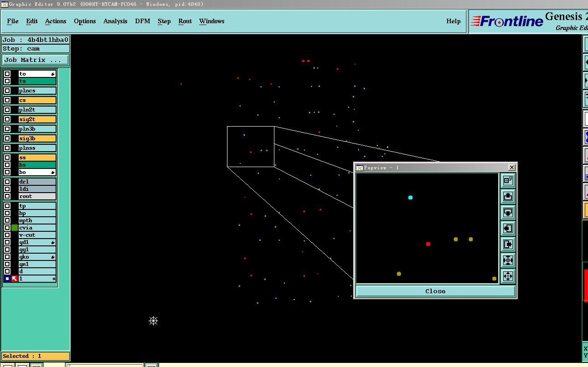The height and width of the screenshot is (367, 588).
Task: Pan Popview left with the left-arrow icon
Action: click(508, 229)
